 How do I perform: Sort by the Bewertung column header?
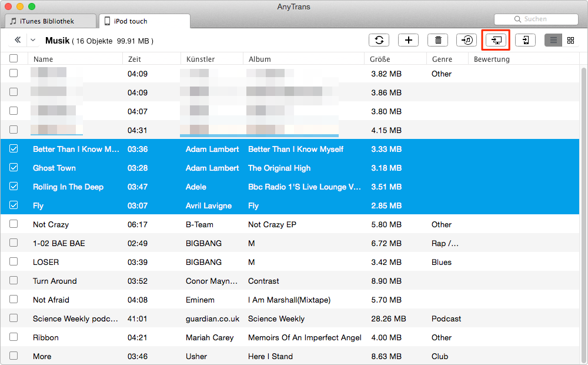point(524,59)
